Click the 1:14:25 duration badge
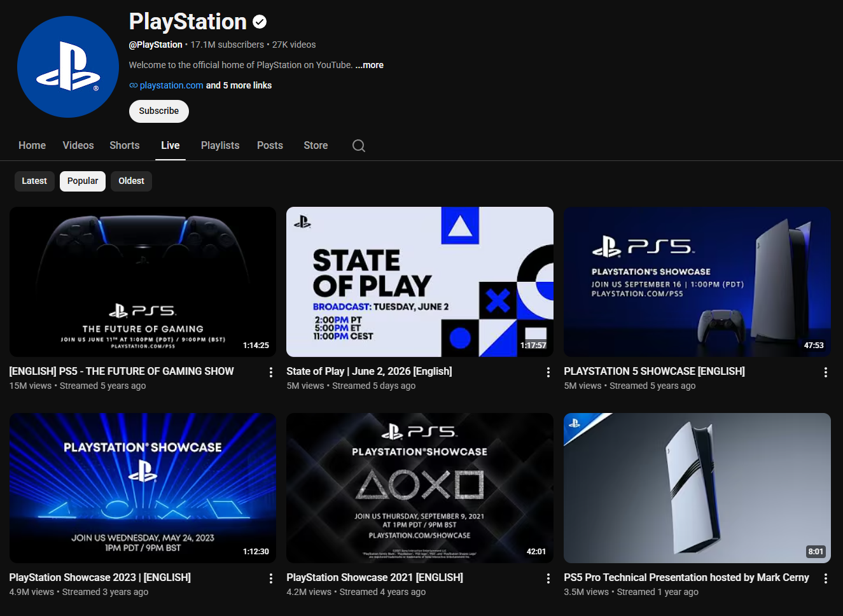Viewport: 843px width, 616px height. point(256,346)
